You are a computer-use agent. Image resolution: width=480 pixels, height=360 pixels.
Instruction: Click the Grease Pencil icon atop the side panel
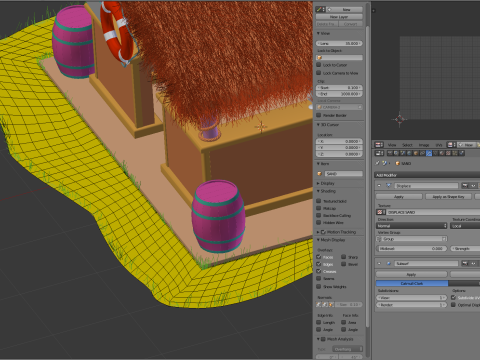click(319, 9)
